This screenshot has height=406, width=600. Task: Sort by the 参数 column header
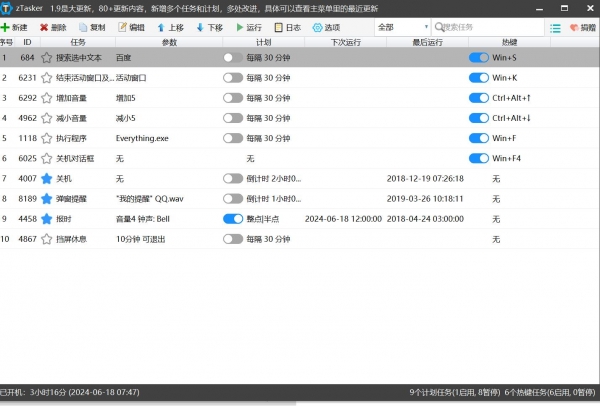[x=169, y=42]
